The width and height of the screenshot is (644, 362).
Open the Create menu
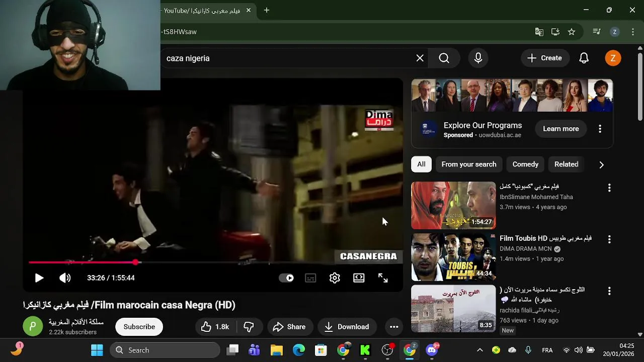click(x=544, y=58)
